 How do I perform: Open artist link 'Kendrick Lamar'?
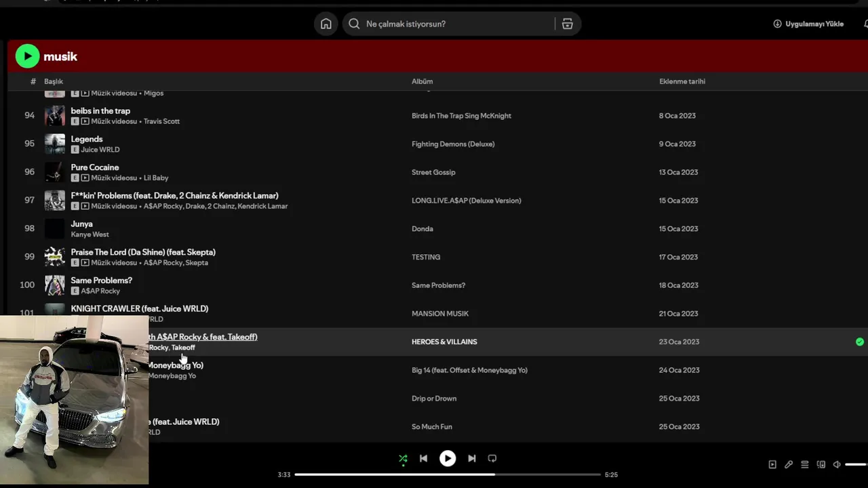pyautogui.click(x=262, y=206)
